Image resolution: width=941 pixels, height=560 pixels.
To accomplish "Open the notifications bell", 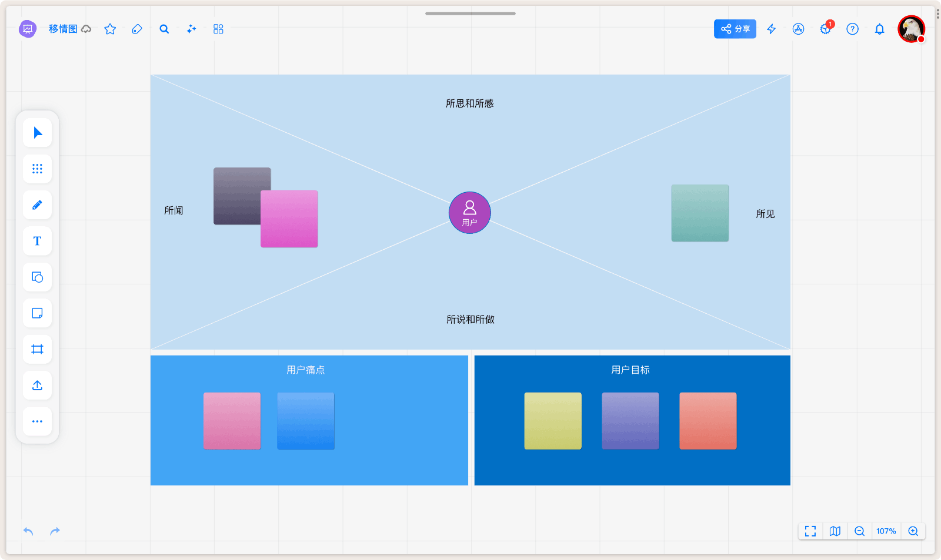I will pyautogui.click(x=879, y=29).
